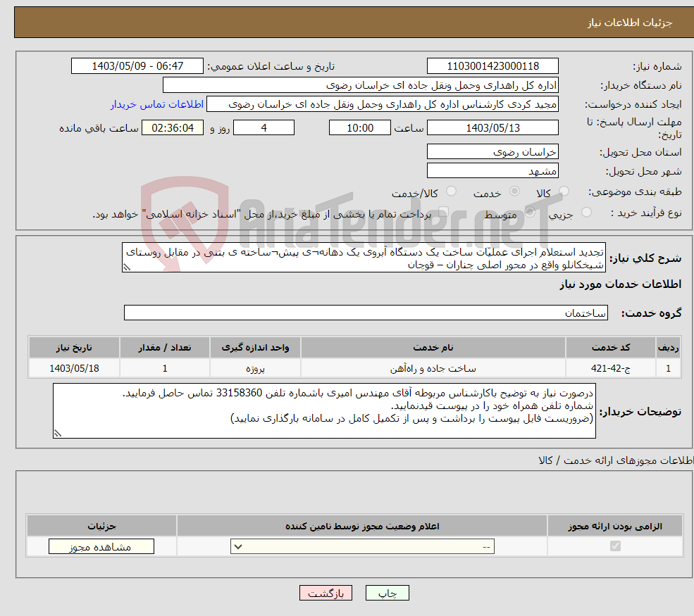Select the خدمت radio button
Screen dimensions: 694x616
point(514,191)
